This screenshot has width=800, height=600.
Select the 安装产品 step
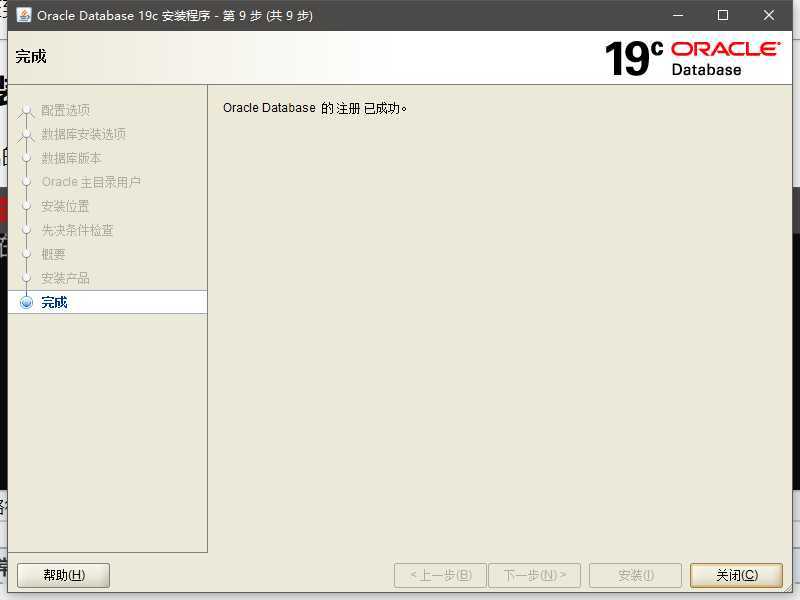click(x=65, y=278)
